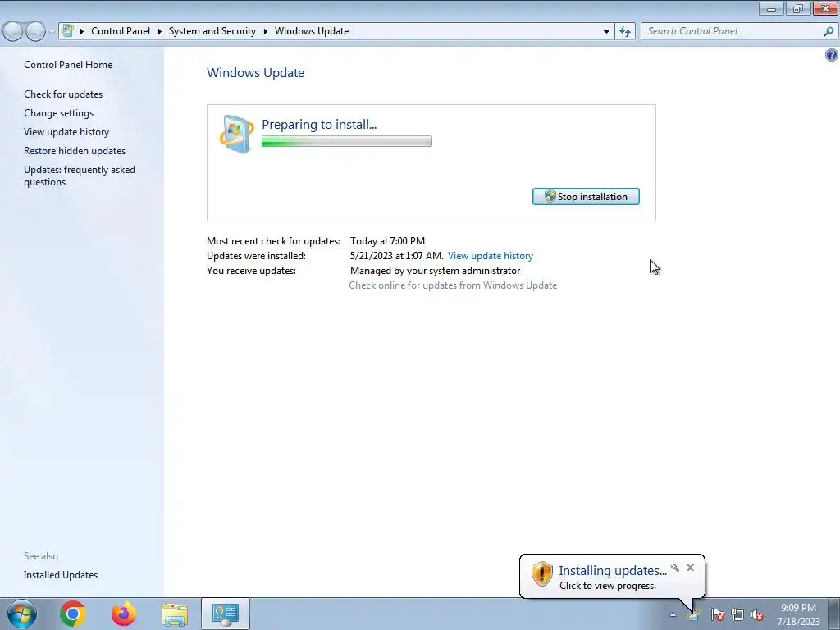Open Windows Explorer from the taskbar

point(175,614)
